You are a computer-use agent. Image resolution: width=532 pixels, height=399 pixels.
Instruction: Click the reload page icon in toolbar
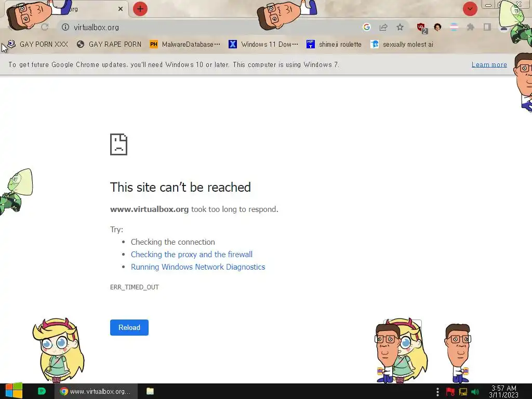pyautogui.click(x=45, y=27)
